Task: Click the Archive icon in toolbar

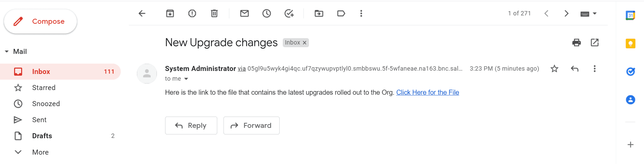Action: (x=170, y=13)
